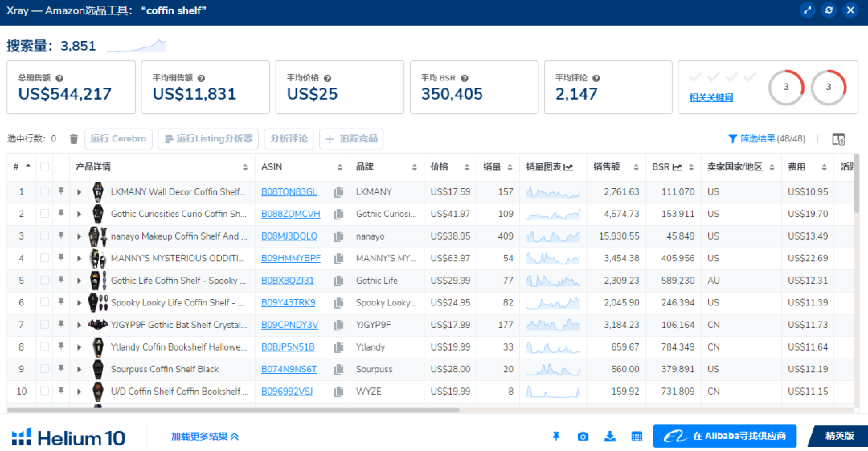Check the box for row 7 YJGYP9F
868x451 pixels.
pyautogui.click(x=44, y=325)
